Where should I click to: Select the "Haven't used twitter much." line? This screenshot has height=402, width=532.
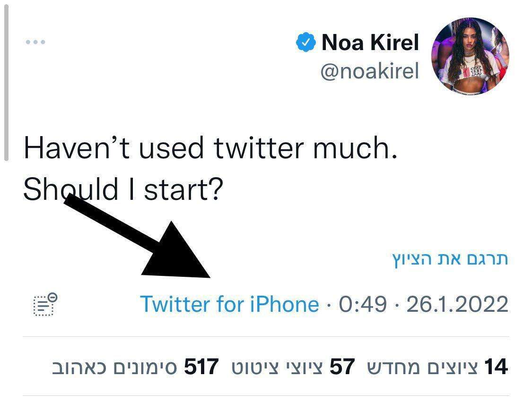210,148
